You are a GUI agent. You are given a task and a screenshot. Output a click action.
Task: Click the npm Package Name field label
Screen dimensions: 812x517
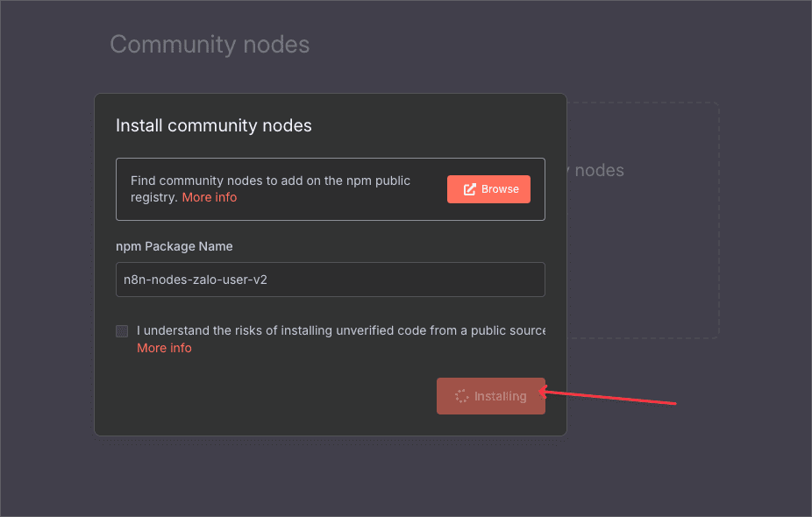point(174,246)
